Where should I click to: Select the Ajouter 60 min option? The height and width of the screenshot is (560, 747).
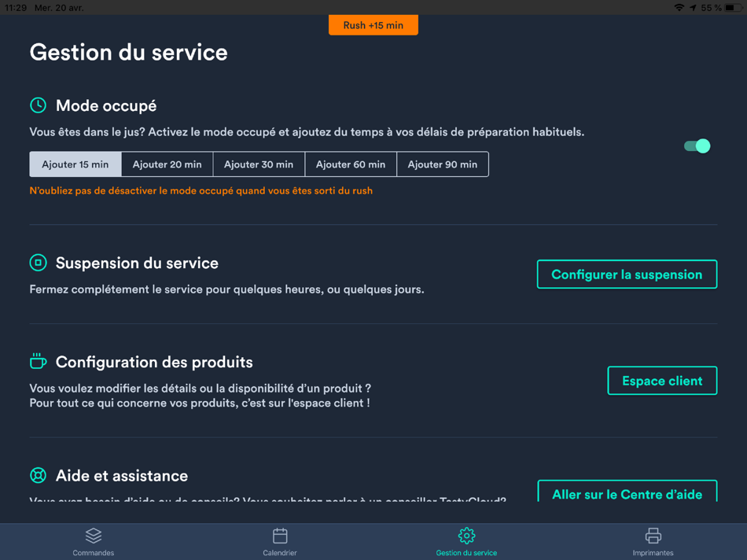(x=350, y=164)
